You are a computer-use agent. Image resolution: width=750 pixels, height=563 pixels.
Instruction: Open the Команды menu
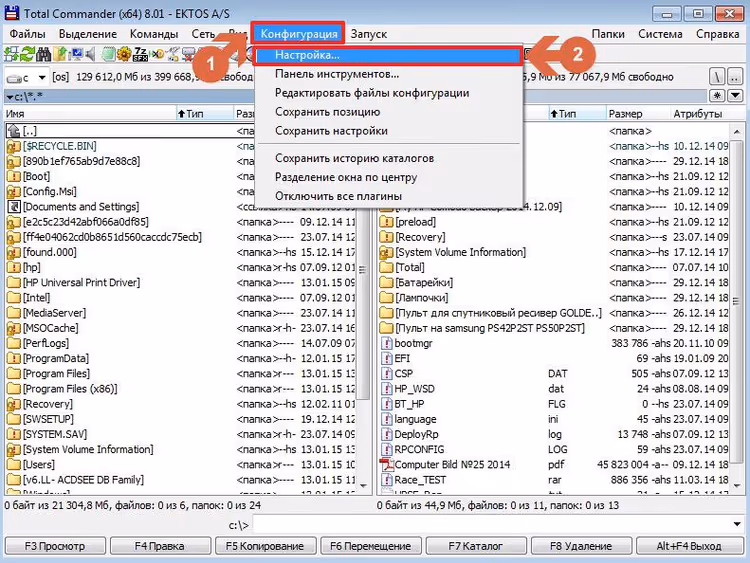click(x=154, y=34)
